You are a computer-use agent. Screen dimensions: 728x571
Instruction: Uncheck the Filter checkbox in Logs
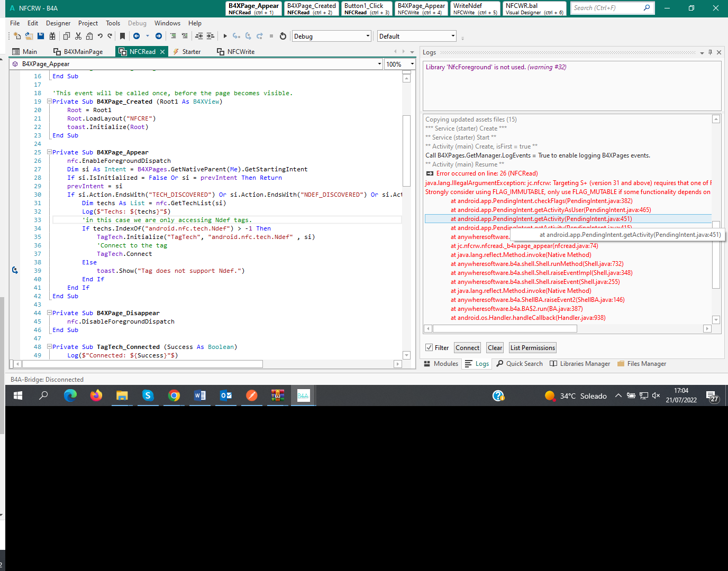(x=429, y=347)
